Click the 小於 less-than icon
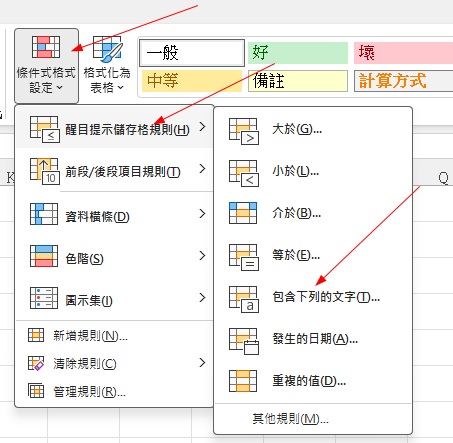The height and width of the screenshot is (443, 453). (244, 173)
